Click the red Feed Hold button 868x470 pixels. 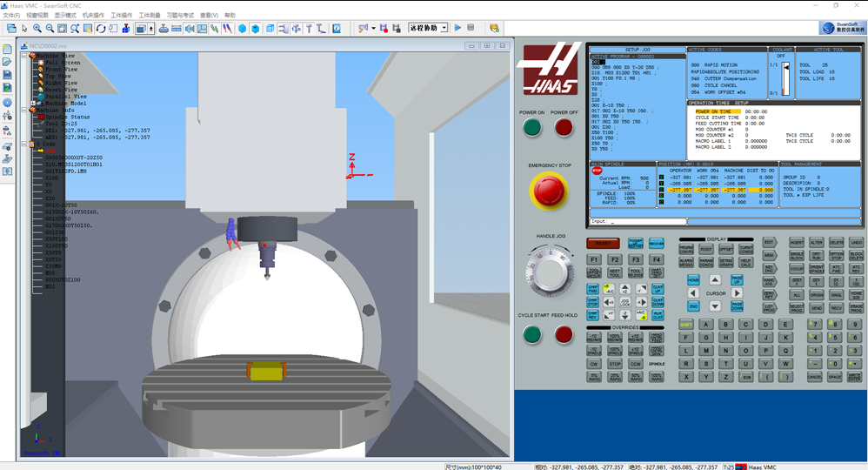(x=564, y=334)
